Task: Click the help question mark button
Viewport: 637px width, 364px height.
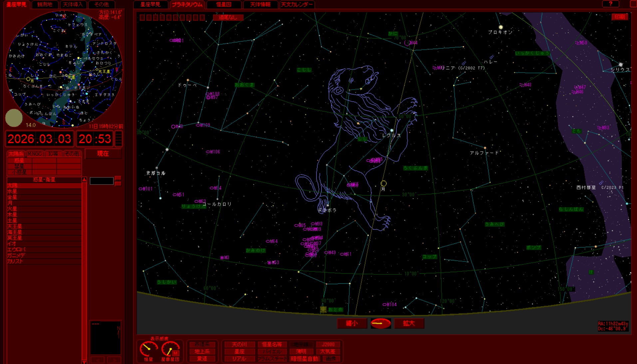Action: (610, 4)
